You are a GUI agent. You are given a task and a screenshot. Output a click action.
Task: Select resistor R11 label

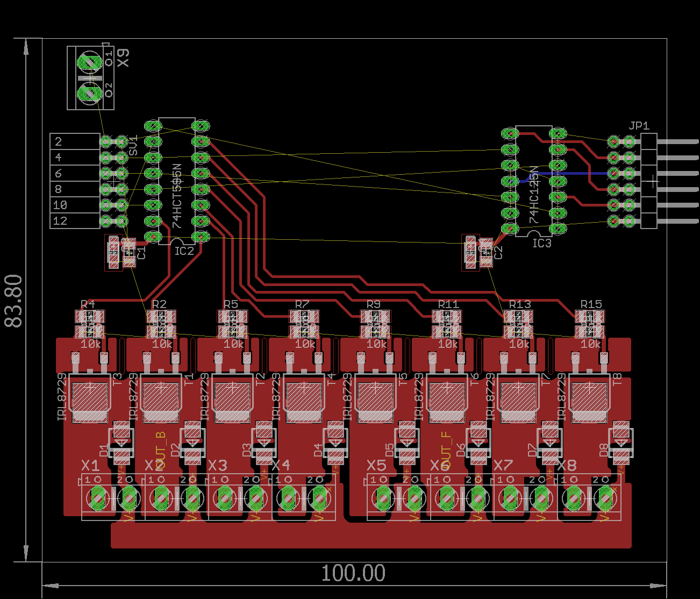pos(448,304)
